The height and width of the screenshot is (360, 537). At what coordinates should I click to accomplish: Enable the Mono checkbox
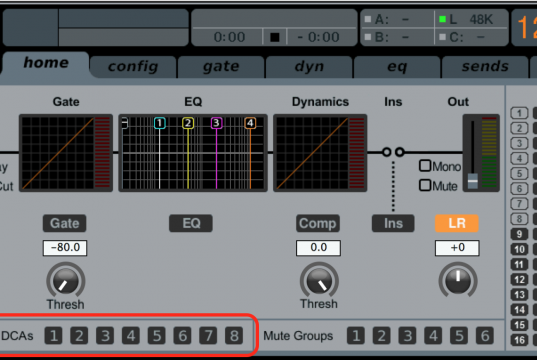point(425,166)
